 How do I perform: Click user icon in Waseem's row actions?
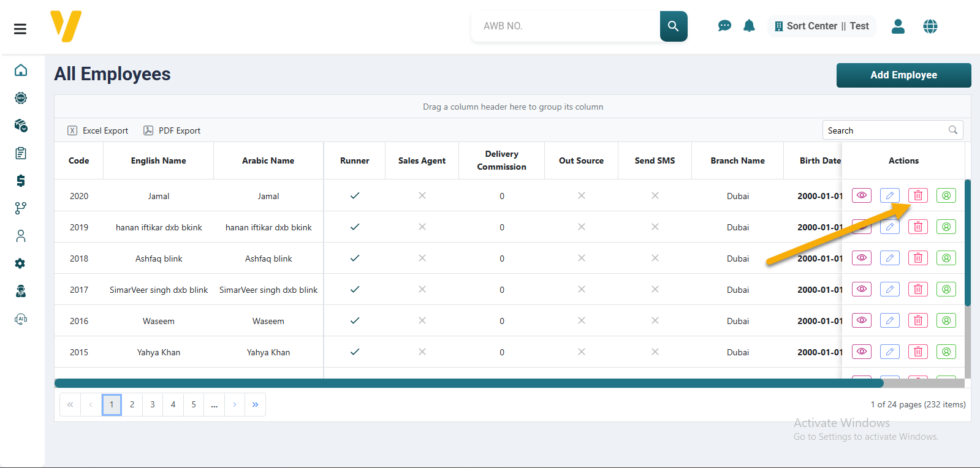[946, 320]
